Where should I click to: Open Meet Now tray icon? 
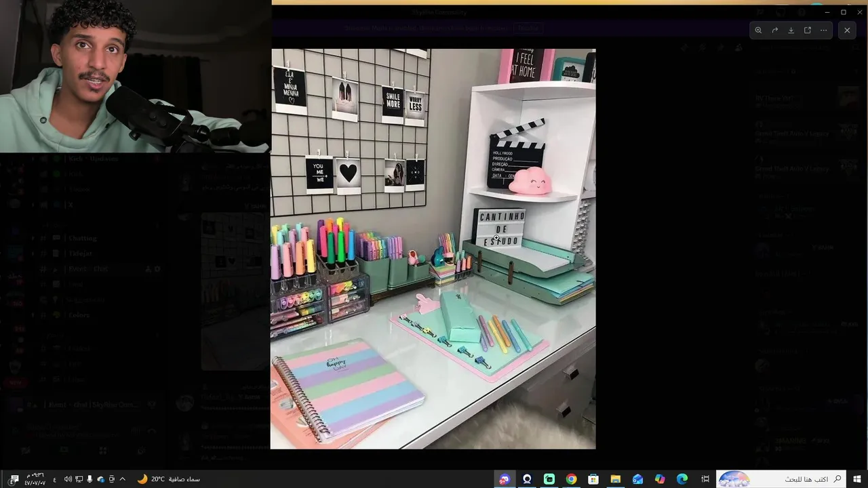coord(111,479)
